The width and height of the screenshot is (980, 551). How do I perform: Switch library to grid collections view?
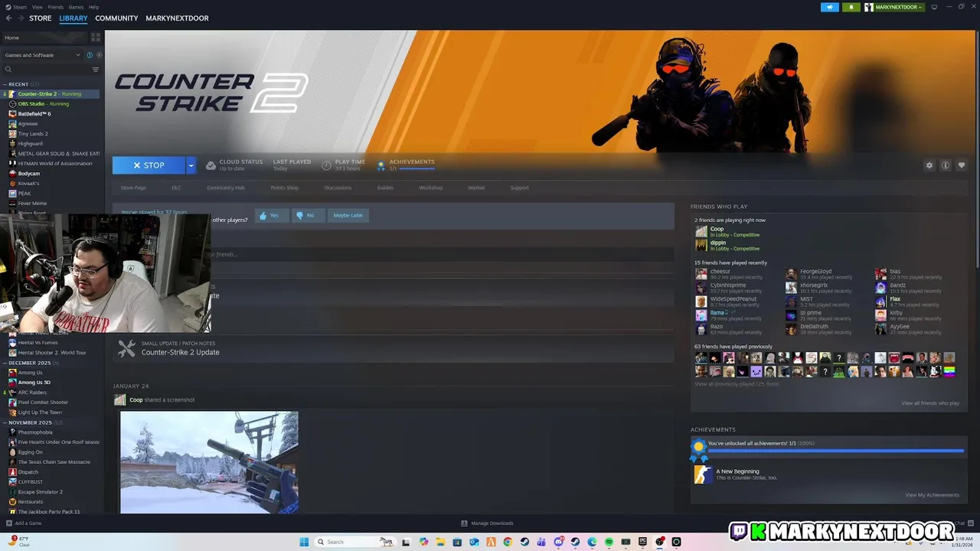96,37
